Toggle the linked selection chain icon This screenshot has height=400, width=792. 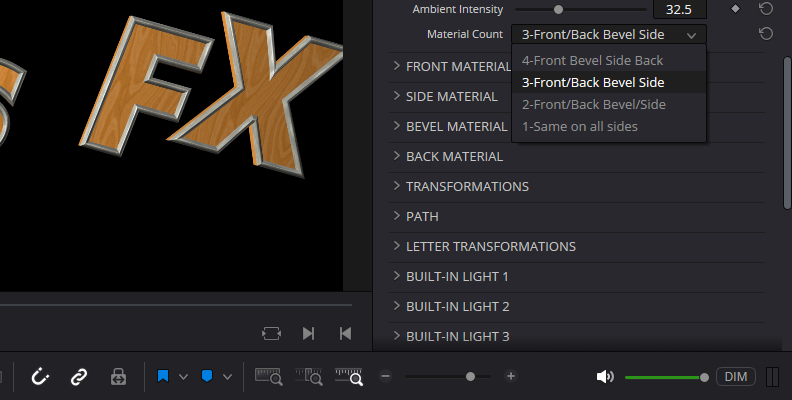[78, 377]
